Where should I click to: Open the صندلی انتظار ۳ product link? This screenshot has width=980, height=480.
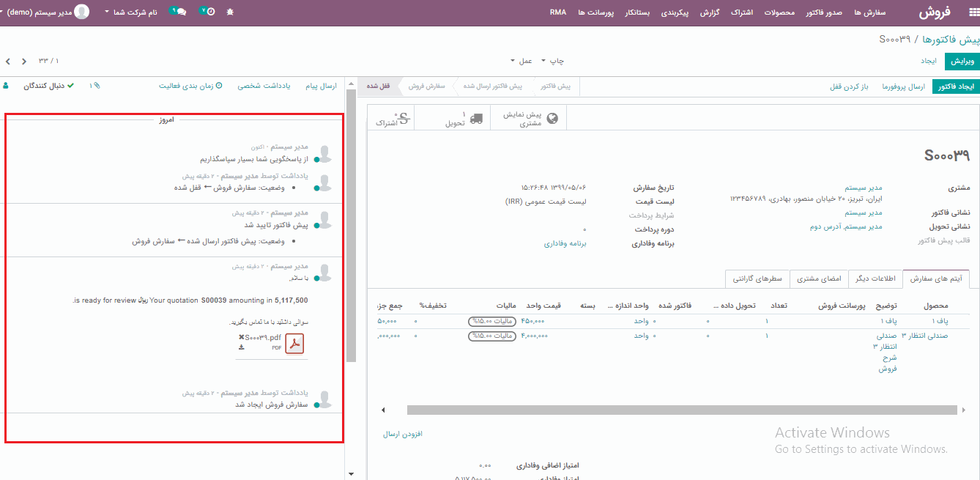[x=924, y=336]
